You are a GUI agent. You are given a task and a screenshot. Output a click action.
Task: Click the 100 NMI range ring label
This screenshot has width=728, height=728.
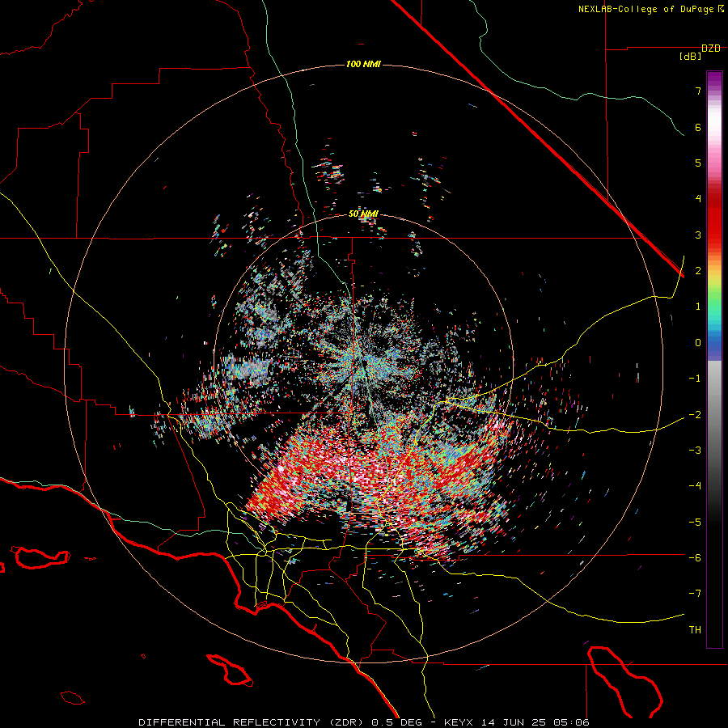[x=363, y=64]
